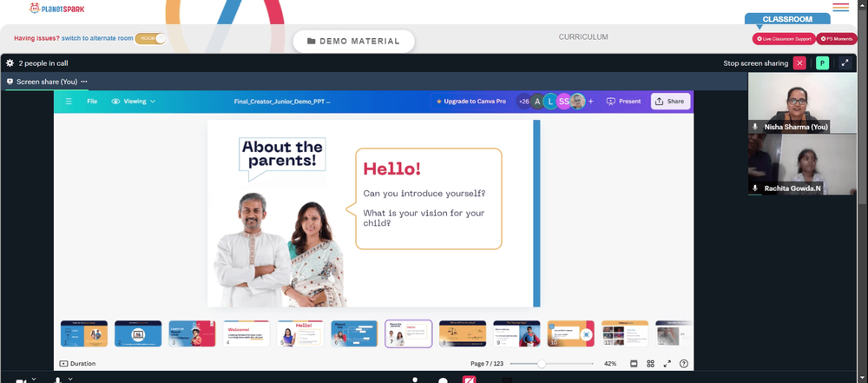Open the Canva hamburger menu

coord(69,102)
